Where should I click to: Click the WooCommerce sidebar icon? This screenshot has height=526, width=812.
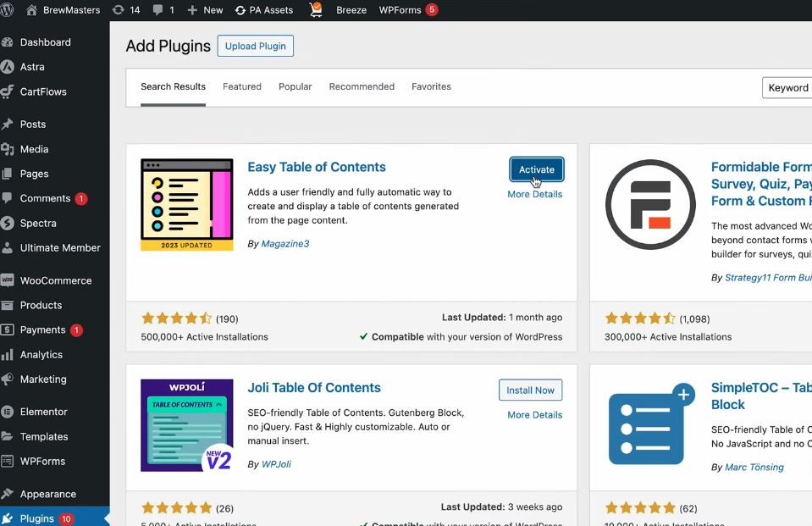(8, 280)
